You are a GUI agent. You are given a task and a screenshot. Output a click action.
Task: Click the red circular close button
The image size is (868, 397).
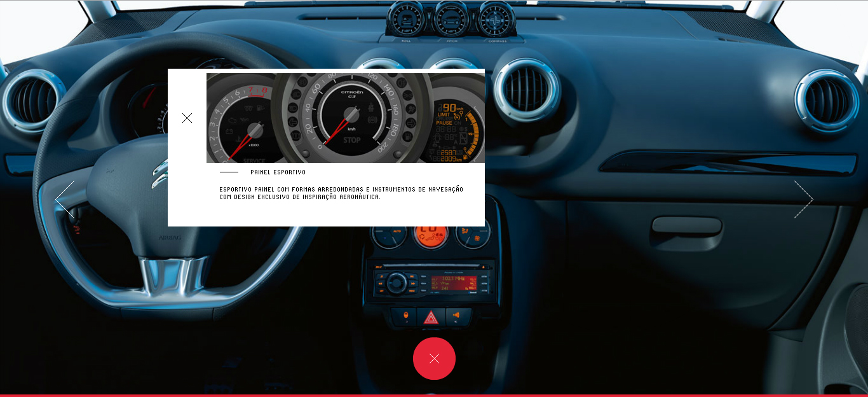(x=434, y=359)
